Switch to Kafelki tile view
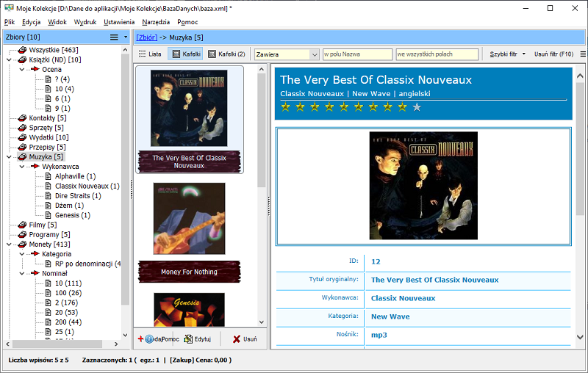Image resolution: width=588 pixels, height=373 pixels. click(187, 54)
